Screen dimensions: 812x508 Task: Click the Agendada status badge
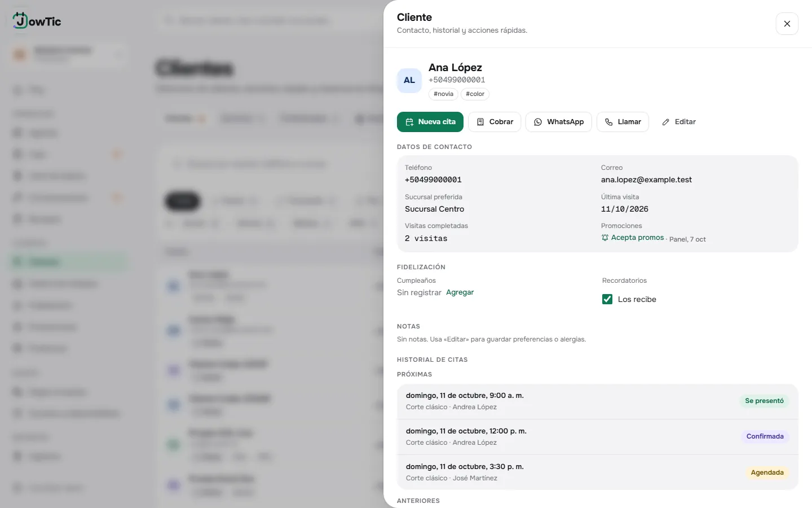point(767,472)
